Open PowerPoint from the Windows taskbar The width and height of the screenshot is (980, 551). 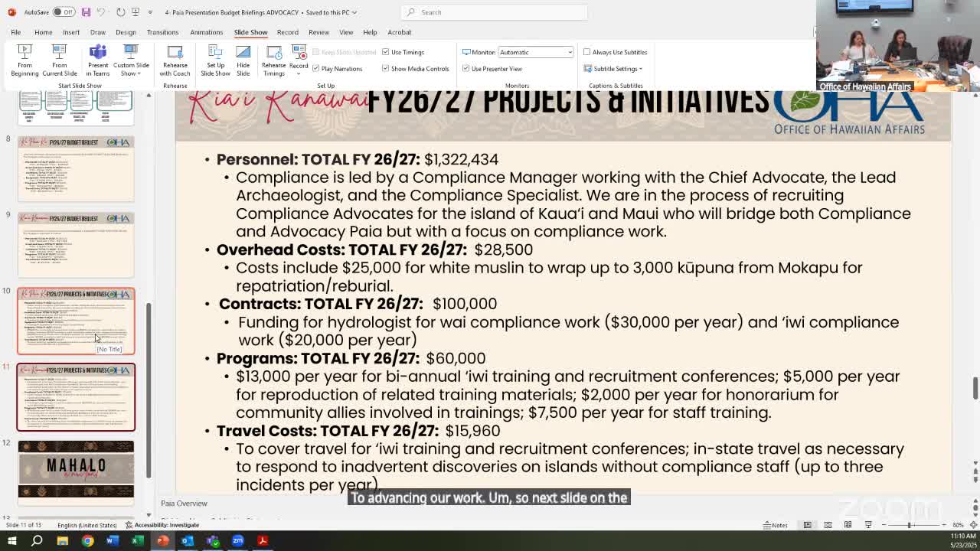(x=162, y=541)
